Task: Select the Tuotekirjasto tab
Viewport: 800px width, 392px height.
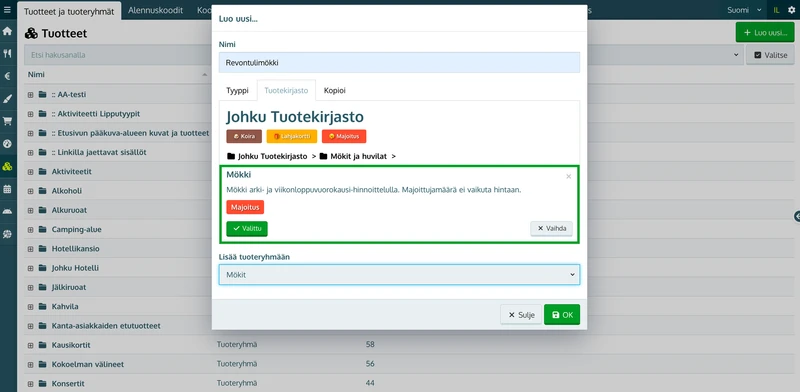Action: tap(286, 90)
